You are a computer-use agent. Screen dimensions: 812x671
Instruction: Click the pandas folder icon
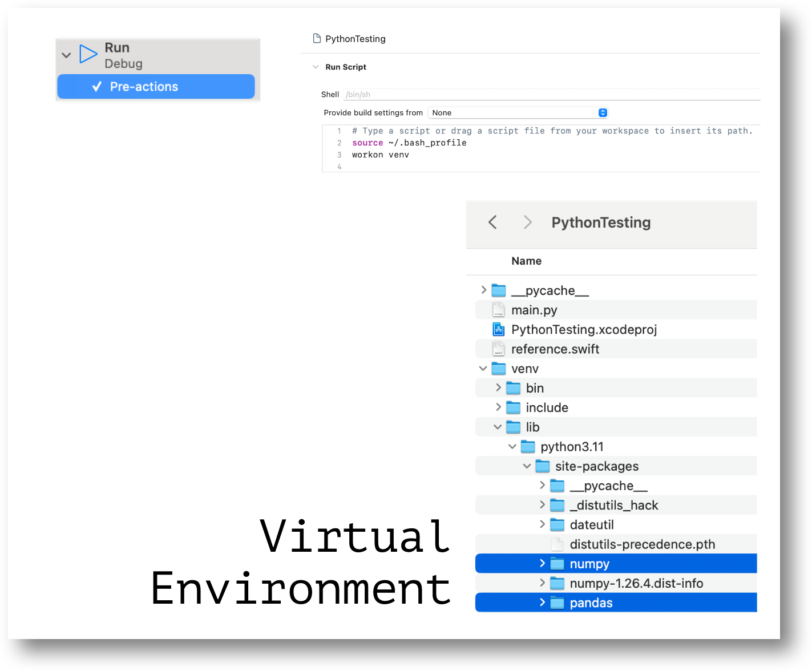(x=558, y=603)
